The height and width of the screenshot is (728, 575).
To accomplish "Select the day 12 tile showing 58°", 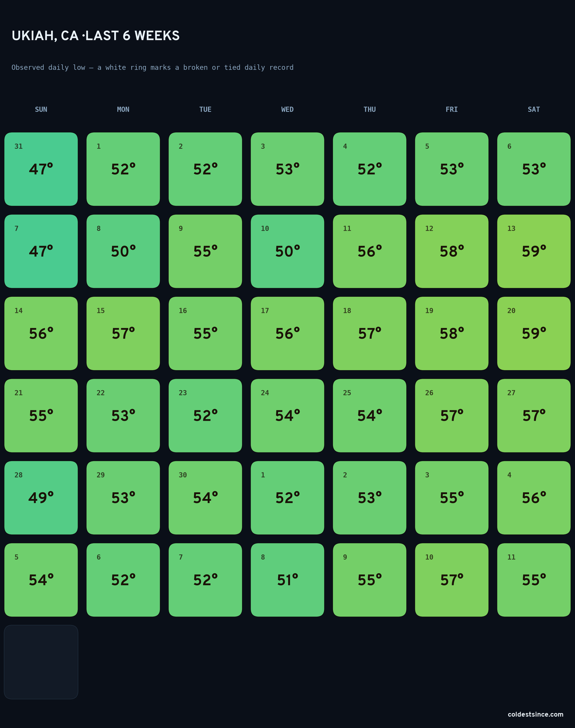I will [x=452, y=251].
